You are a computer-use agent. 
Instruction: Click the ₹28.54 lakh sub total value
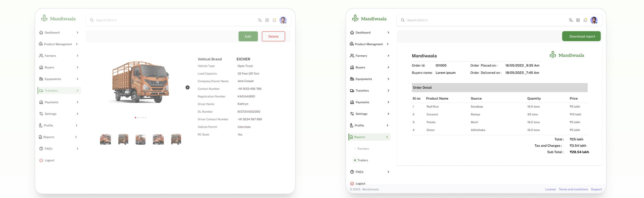(579, 152)
